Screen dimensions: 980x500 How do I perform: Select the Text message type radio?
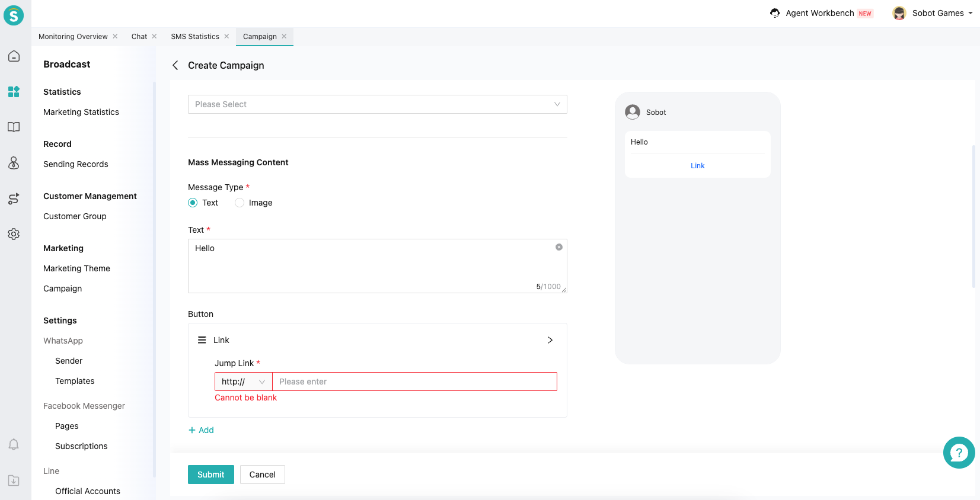tap(193, 203)
